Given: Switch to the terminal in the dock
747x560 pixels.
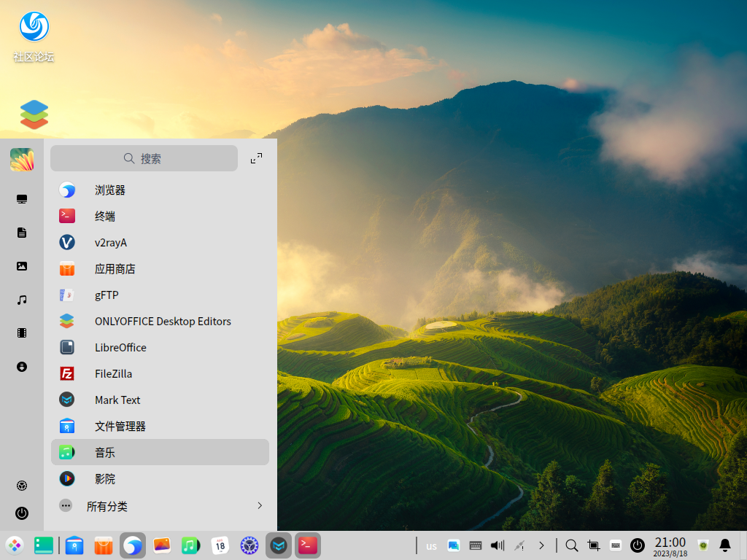Looking at the screenshot, I should pyautogui.click(x=308, y=545).
